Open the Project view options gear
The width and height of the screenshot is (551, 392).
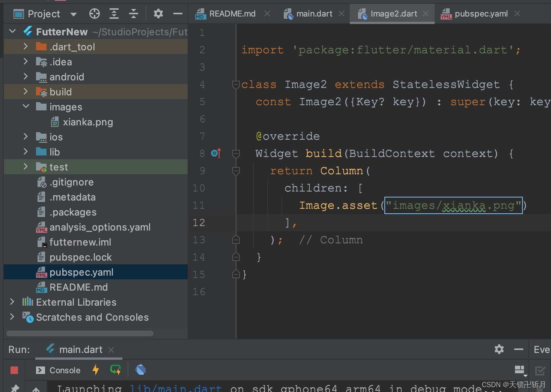tap(158, 13)
